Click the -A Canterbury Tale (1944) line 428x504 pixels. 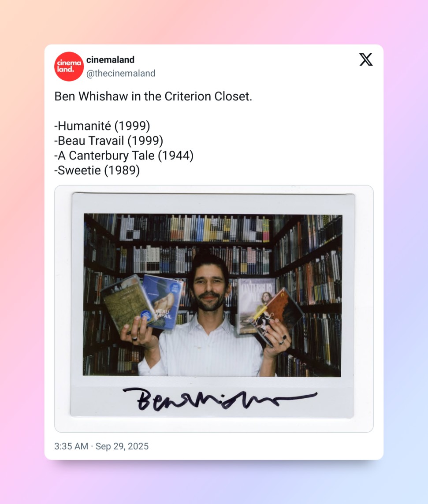coord(124,156)
